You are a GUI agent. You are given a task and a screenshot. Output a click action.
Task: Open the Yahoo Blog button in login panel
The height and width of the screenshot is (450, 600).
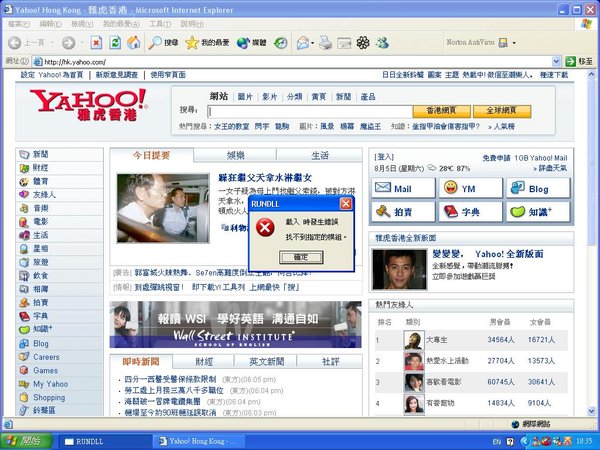(x=538, y=188)
